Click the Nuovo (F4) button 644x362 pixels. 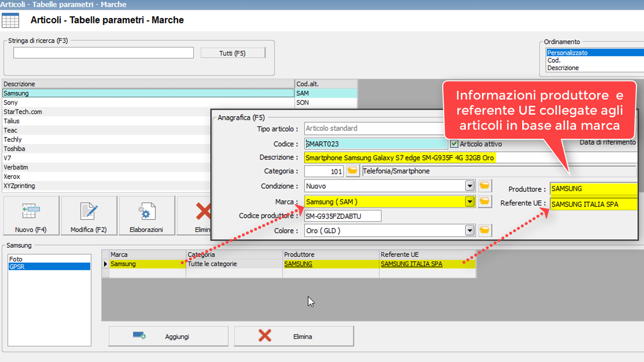pyautogui.click(x=31, y=215)
